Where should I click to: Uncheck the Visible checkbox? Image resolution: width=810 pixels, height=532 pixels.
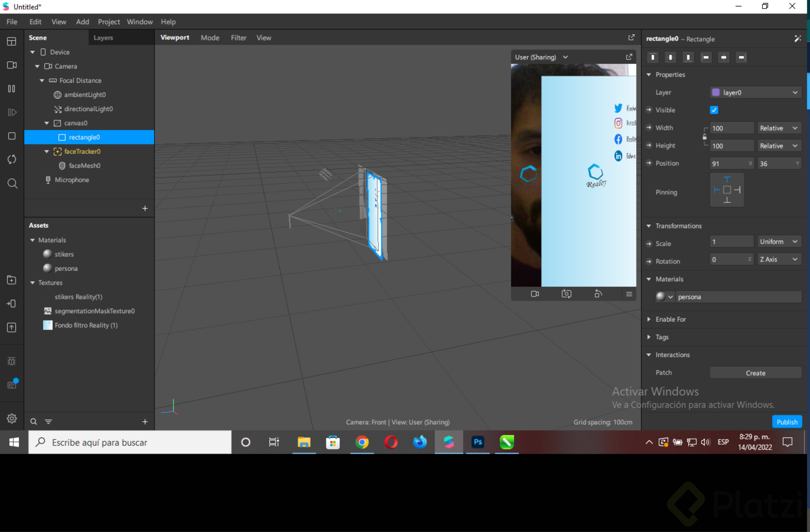pos(714,110)
